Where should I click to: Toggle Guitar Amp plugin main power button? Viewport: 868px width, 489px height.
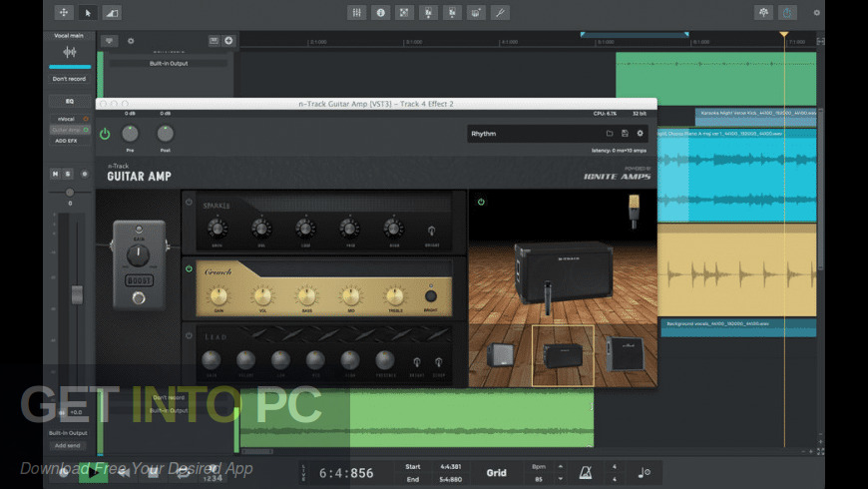pyautogui.click(x=105, y=134)
